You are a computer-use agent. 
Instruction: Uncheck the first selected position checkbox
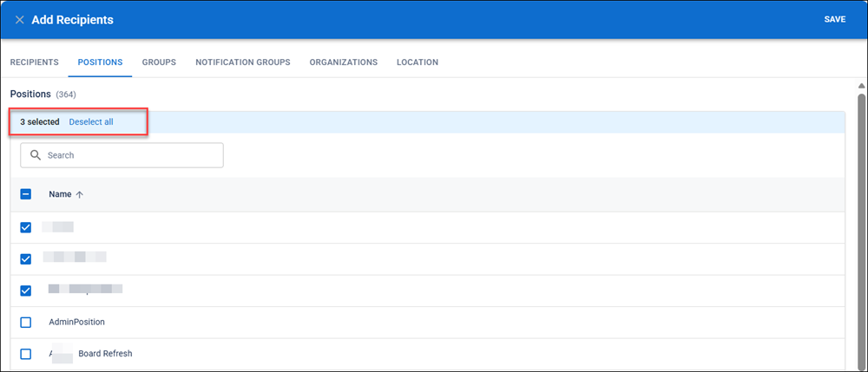[x=25, y=227]
